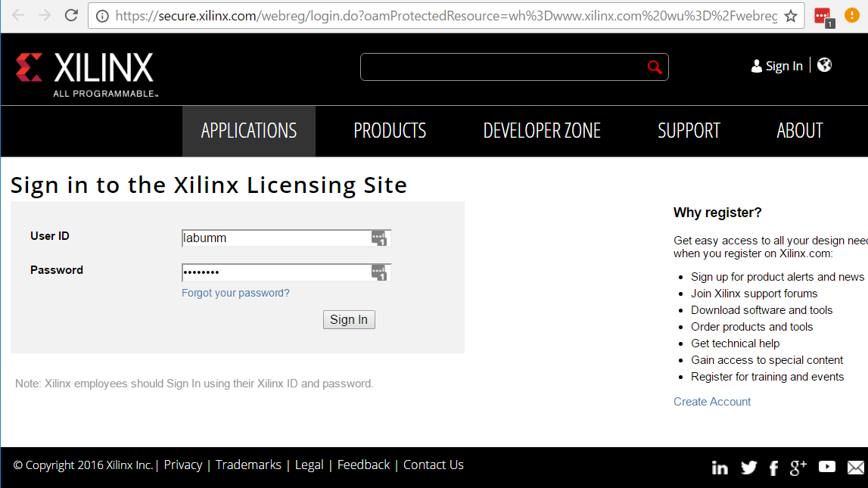Open the Feedback footer link
Image resolution: width=868 pixels, height=488 pixels.
tap(363, 465)
